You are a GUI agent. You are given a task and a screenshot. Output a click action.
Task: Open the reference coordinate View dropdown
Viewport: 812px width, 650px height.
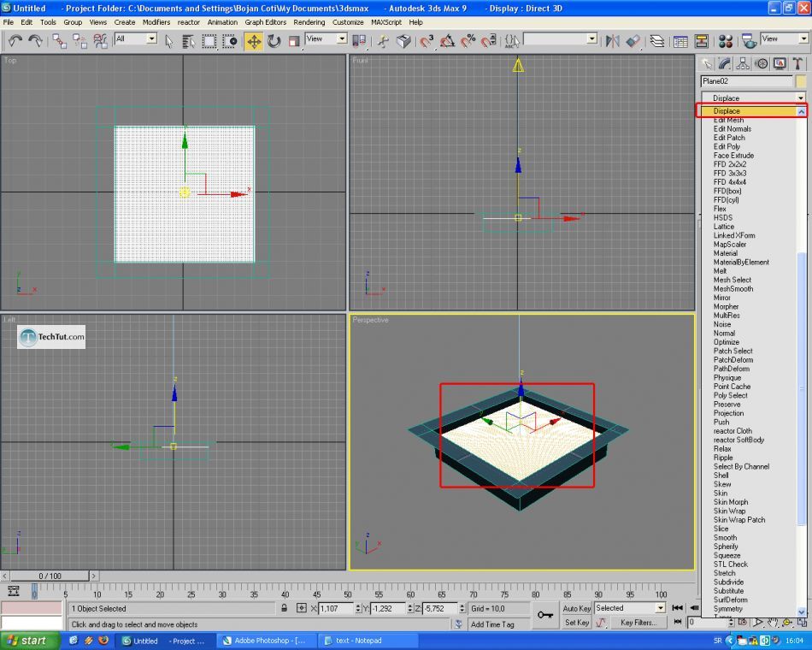[x=326, y=38]
